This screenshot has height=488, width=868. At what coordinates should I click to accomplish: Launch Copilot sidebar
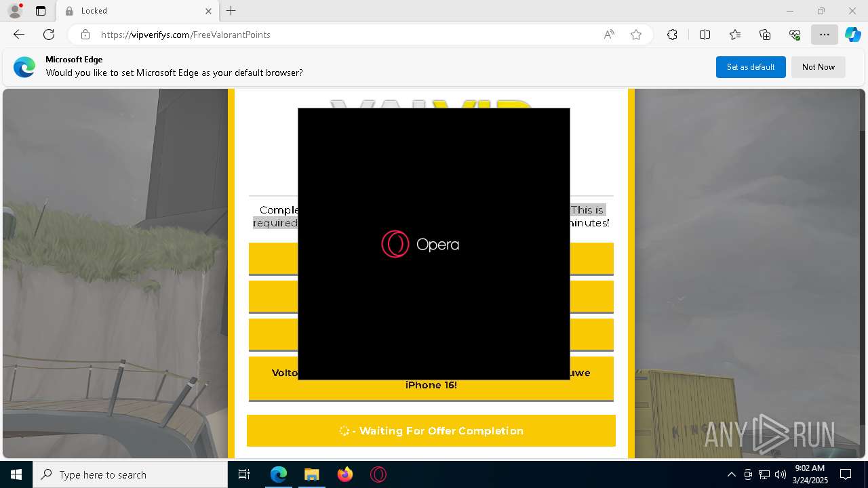853,35
